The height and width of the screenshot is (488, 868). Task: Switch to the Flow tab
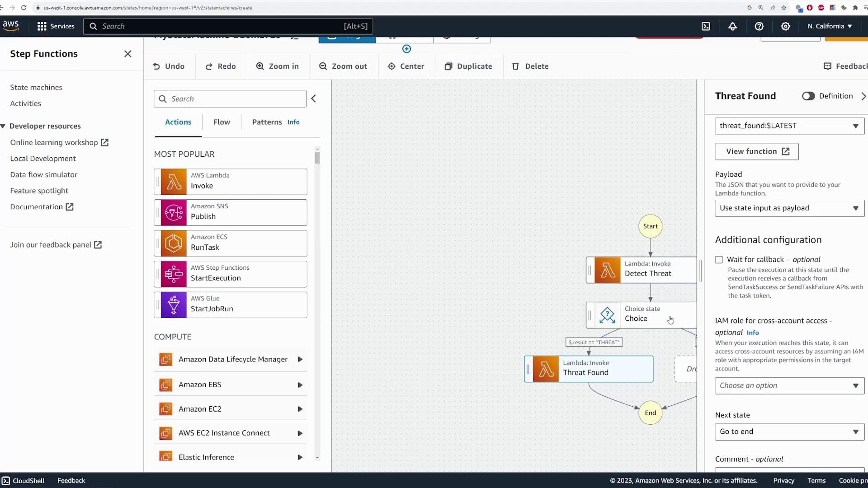tap(222, 122)
